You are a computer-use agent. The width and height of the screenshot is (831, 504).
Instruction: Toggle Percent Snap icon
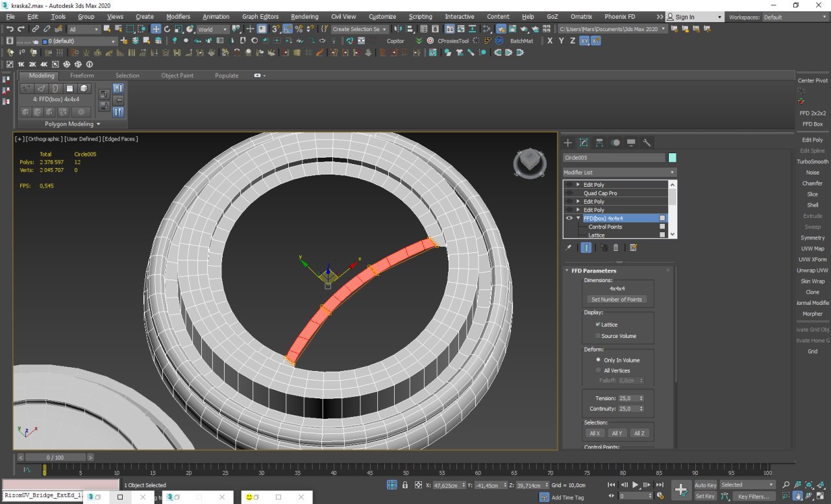point(299,29)
